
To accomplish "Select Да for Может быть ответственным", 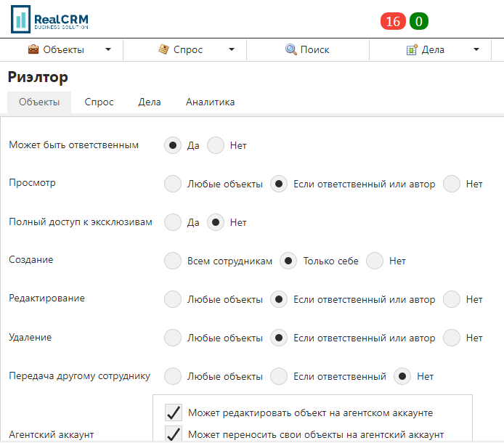I will tap(173, 145).
